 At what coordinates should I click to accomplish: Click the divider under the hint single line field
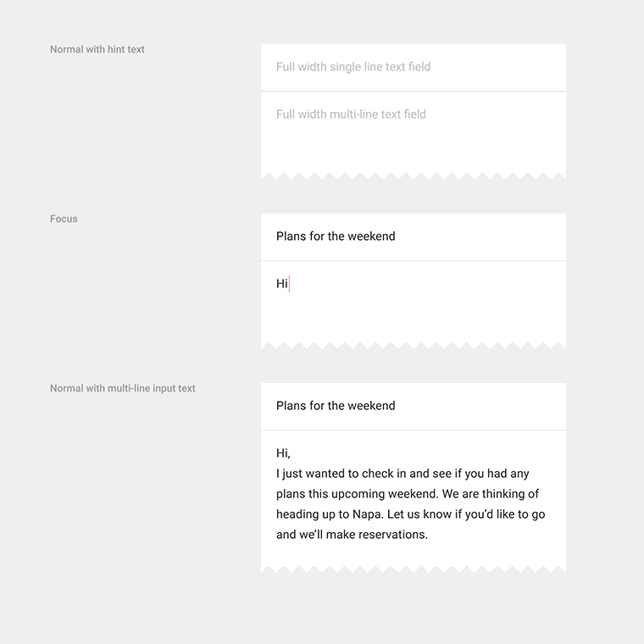click(414, 92)
